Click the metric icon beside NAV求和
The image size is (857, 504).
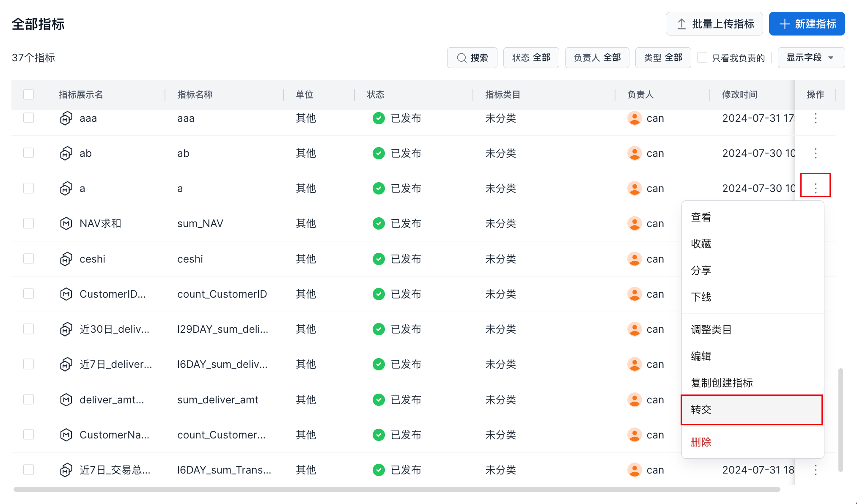click(66, 223)
